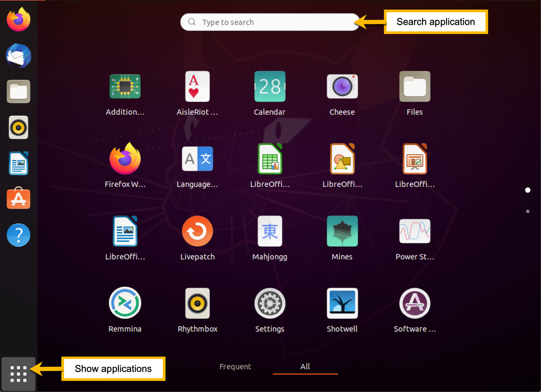
Task: Open LibreOffice Writer from the dock
Action: click(18, 163)
